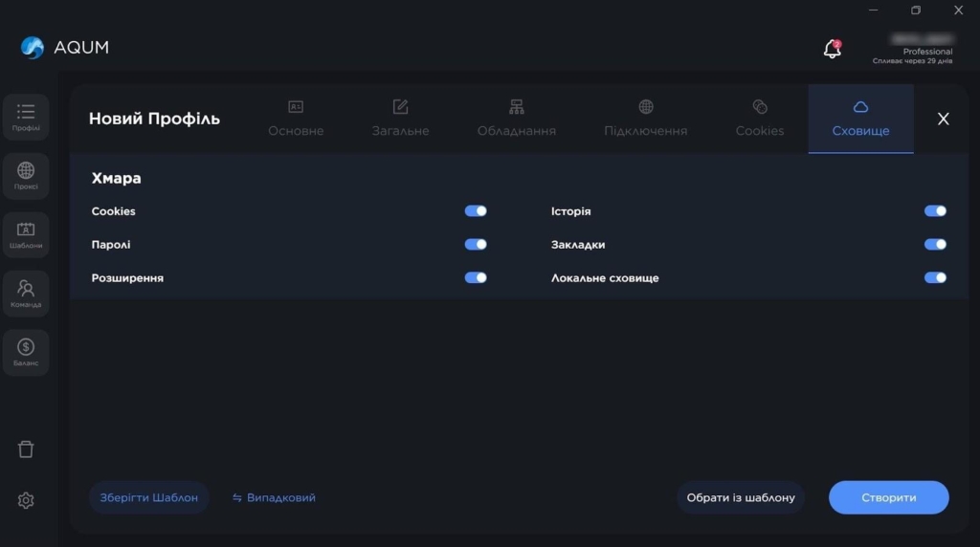The height and width of the screenshot is (547, 980).
Task: Toggle the Локальне сховище switch
Action: coord(935,278)
